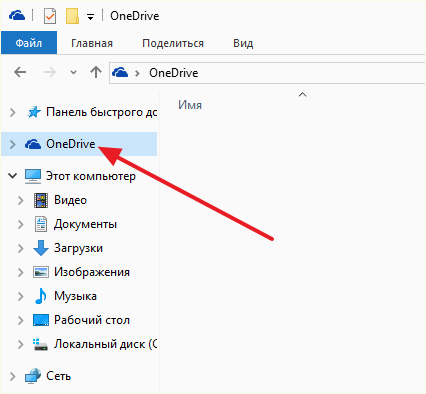This screenshot has width=426, height=394.
Task: Click the OneDrive cloud icon in navigation pane
Action: [33, 144]
